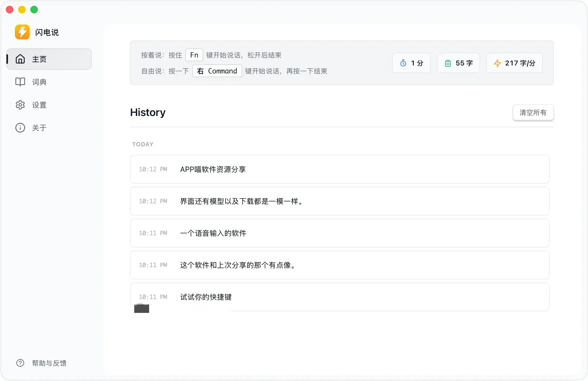Click the 闪电说 app title text
This screenshot has width=588, height=381.
point(47,32)
